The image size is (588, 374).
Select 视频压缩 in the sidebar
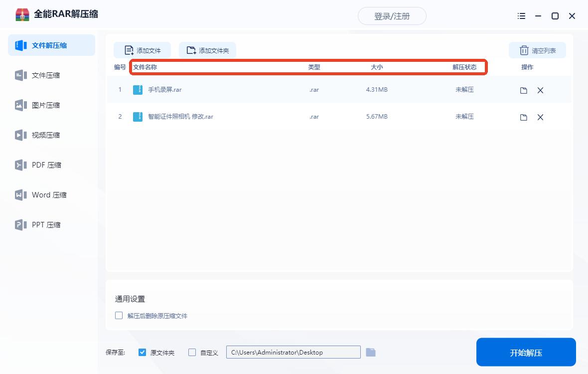click(46, 135)
